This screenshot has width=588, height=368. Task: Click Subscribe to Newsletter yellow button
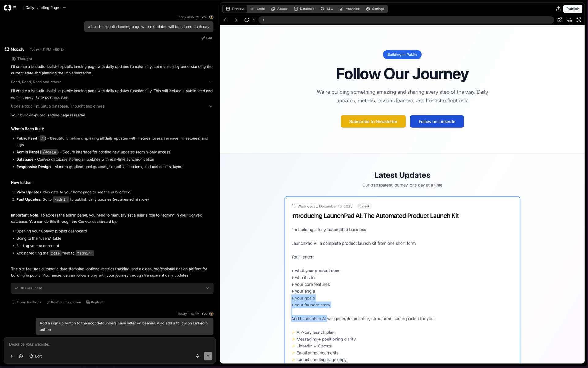(x=373, y=122)
